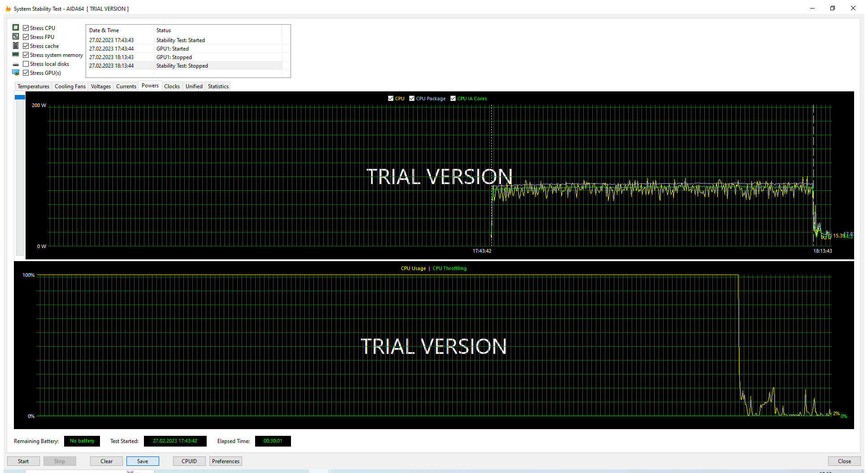Enable the Stress local disks checkbox
The height and width of the screenshot is (473, 868).
coord(26,64)
